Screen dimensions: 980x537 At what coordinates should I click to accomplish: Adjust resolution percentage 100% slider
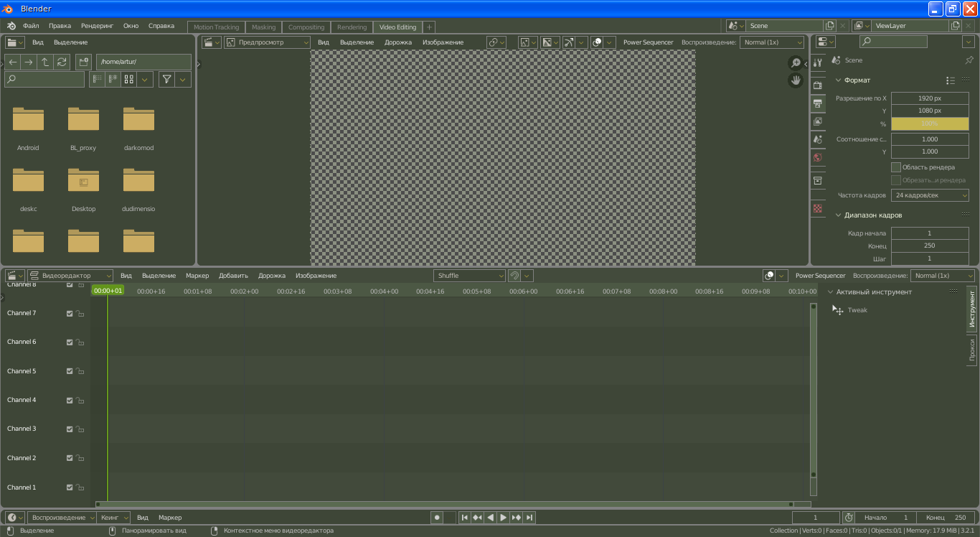930,123
